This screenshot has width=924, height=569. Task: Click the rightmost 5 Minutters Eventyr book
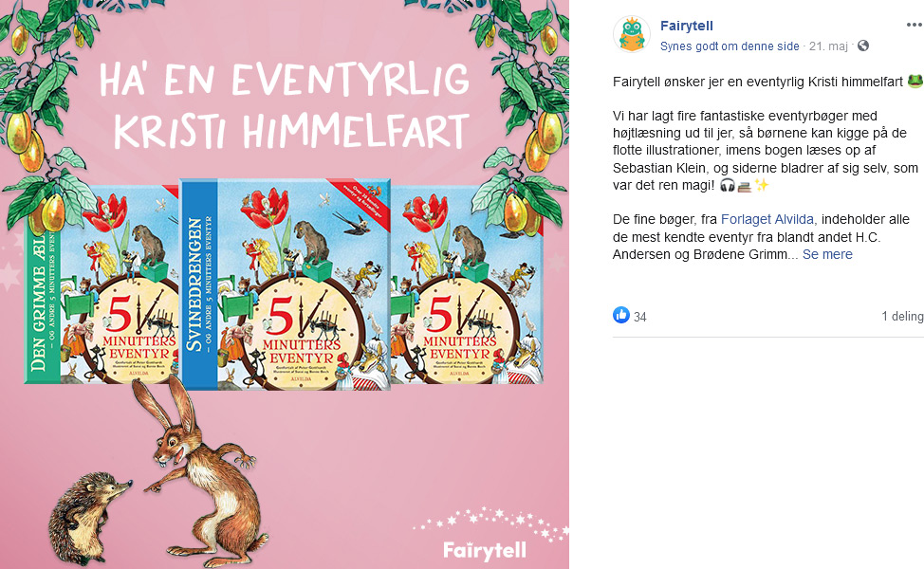[x=468, y=284]
